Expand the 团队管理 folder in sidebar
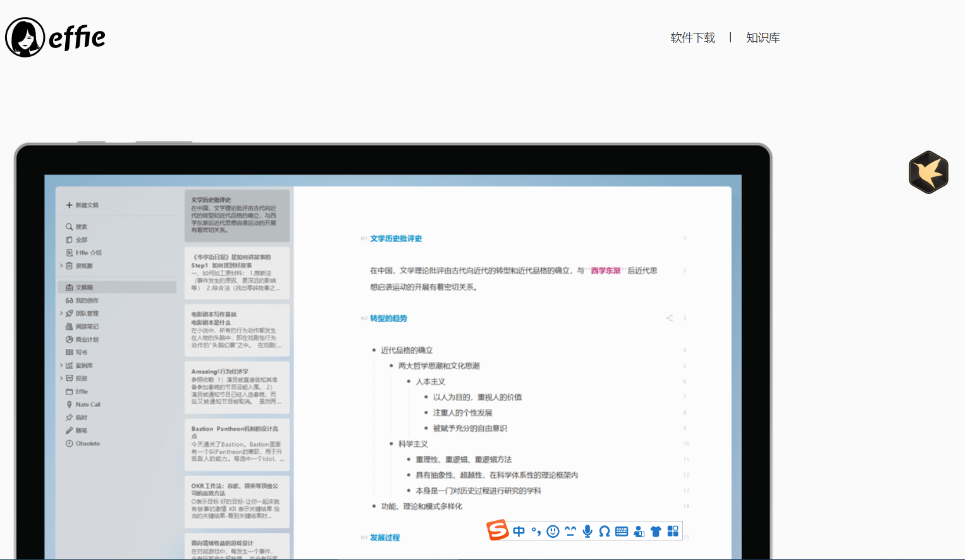Viewport: 965px width, 560px height. coord(61,313)
